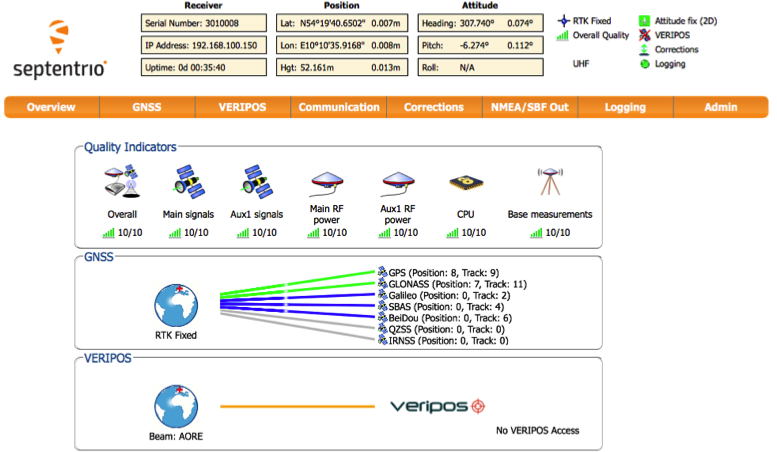777x452 pixels.
Task: Click the Base measurements tripod icon
Action: point(550,183)
